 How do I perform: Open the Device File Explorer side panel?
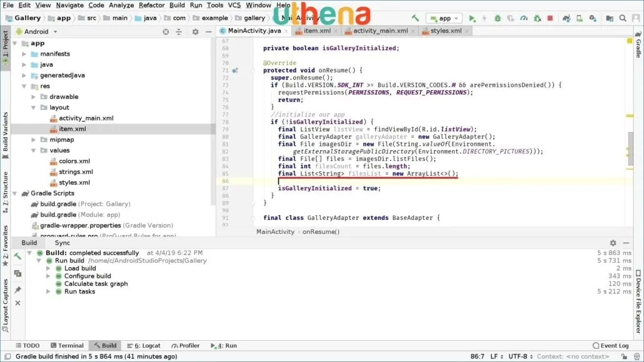638,301
